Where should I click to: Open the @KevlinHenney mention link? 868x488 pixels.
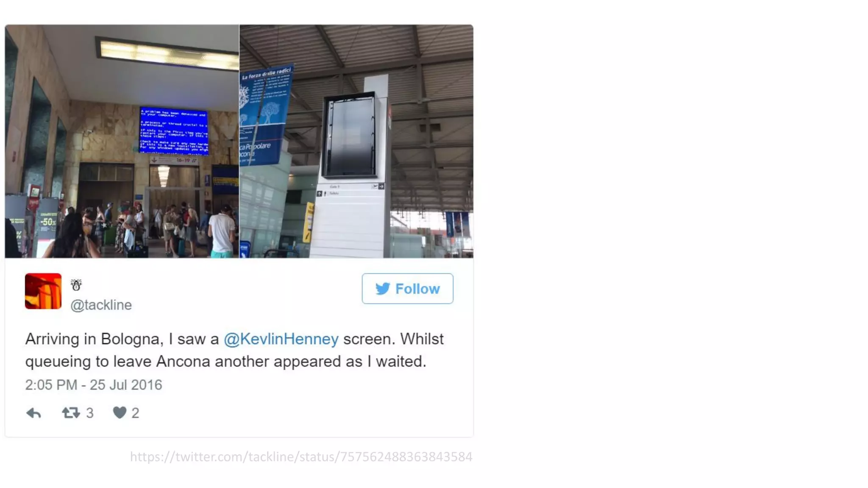pyautogui.click(x=281, y=339)
